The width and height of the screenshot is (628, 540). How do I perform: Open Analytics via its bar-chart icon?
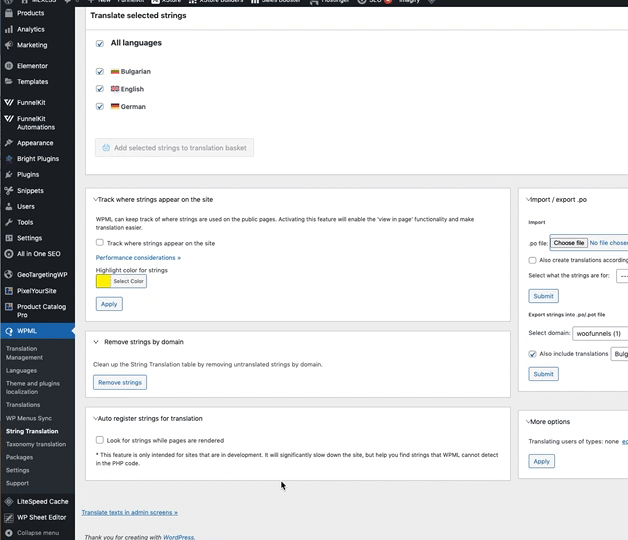(9, 29)
